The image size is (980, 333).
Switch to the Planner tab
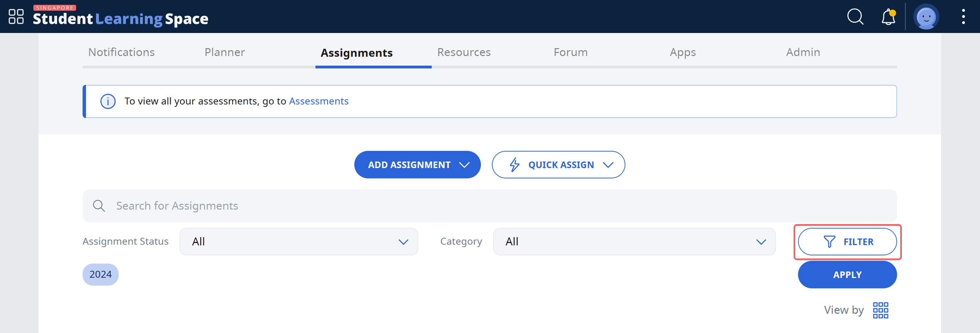225,53
